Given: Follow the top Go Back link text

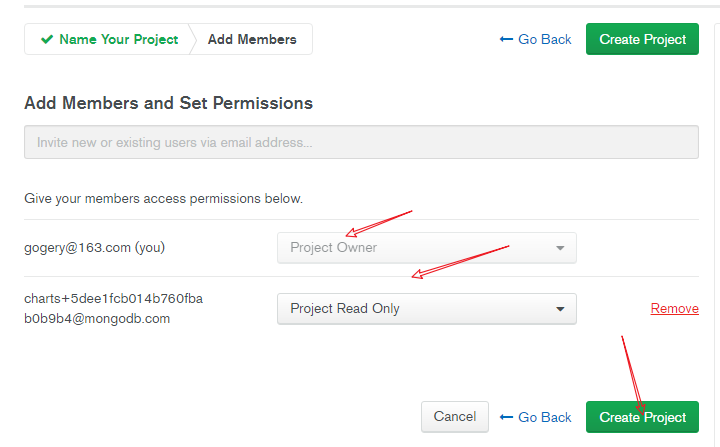Looking at the screenshot, I should click(x=545, y=40).
